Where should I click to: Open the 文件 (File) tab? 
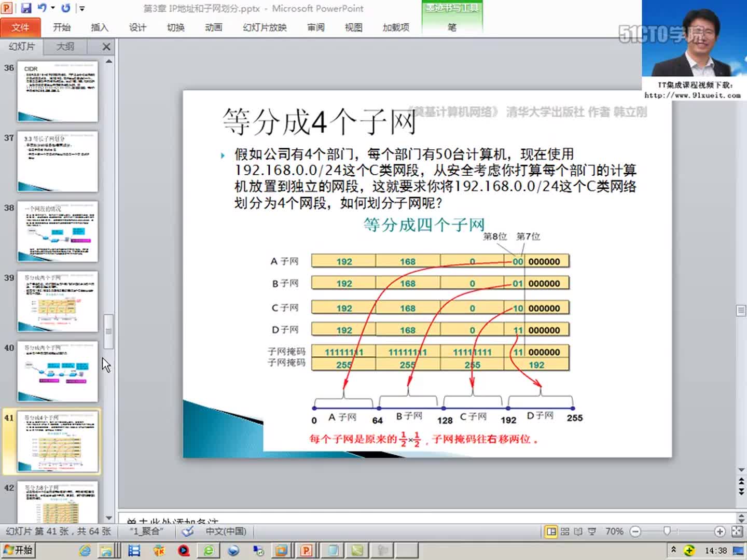[x=20, y=27]
